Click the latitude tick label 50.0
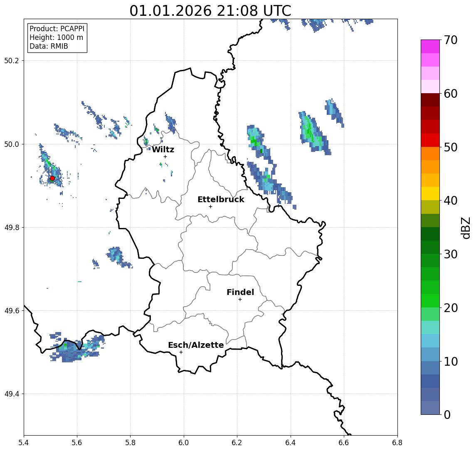The width and height of the screenshot is (476, 451). pos(12,144)
